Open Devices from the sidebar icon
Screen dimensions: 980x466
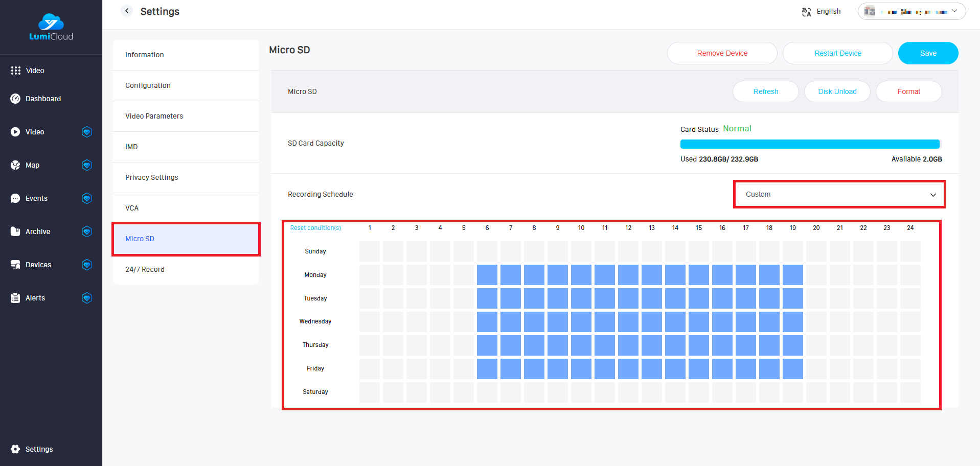pyautogui.click(x=15, y=265)
